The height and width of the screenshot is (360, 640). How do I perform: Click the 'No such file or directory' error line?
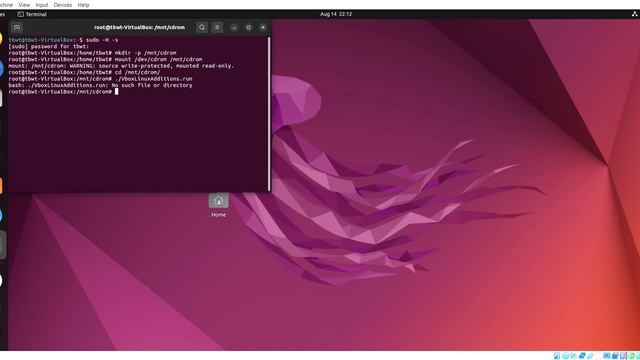(x=100, y=85)
